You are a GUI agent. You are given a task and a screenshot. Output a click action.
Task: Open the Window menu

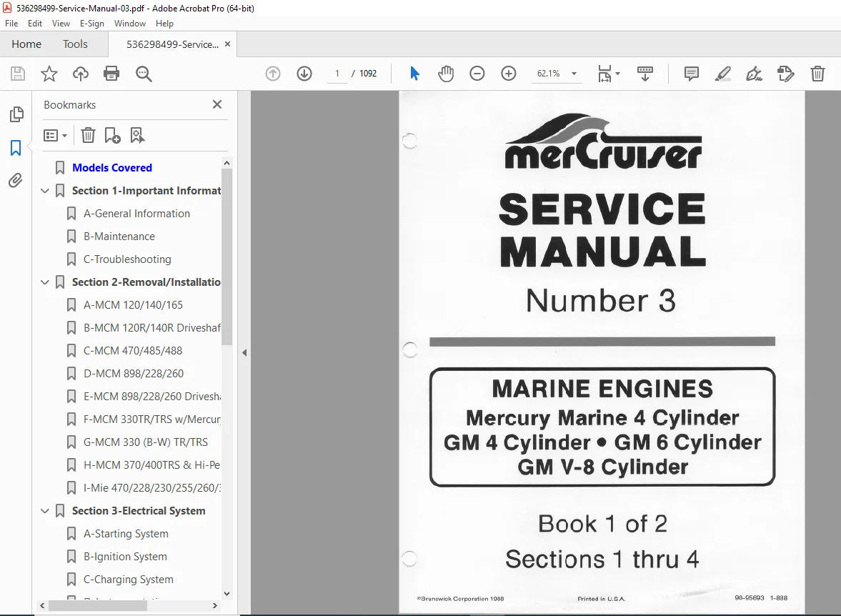[x=130, y=24]
